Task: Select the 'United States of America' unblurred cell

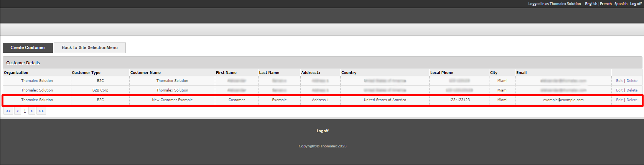Action: point(385,100)
